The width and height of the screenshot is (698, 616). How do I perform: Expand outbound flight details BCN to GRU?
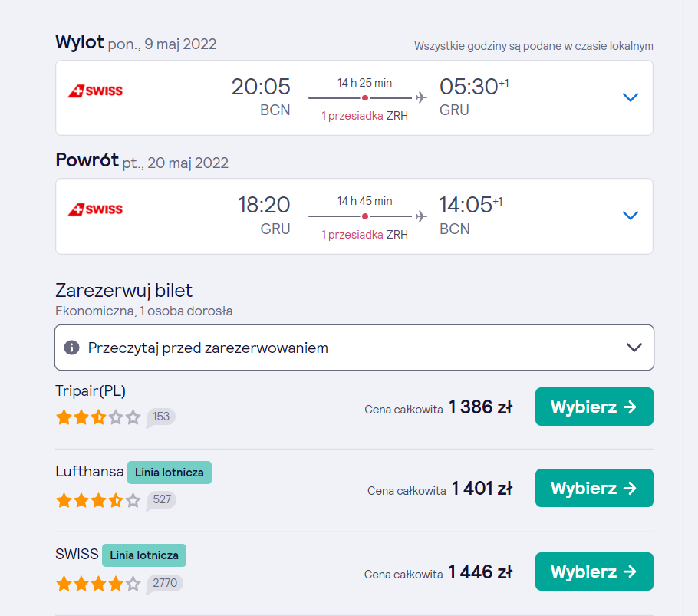click(x=631, y=97)
